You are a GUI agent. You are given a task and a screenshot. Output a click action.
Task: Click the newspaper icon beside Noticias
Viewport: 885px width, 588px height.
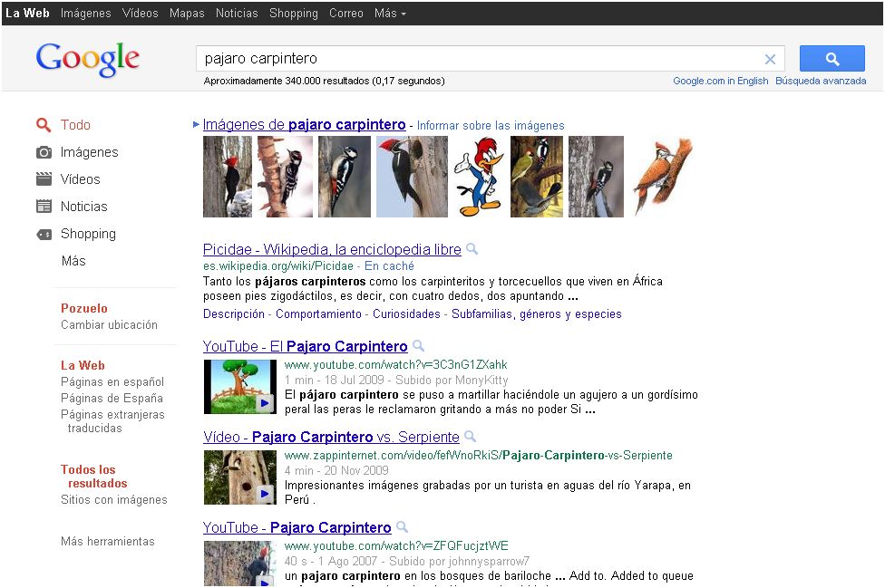(44, 207)
